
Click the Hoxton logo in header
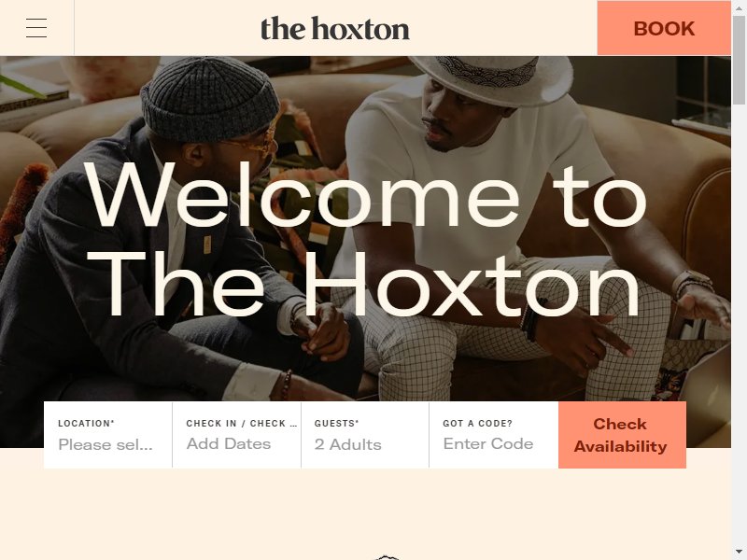click(x=335, y=29)
